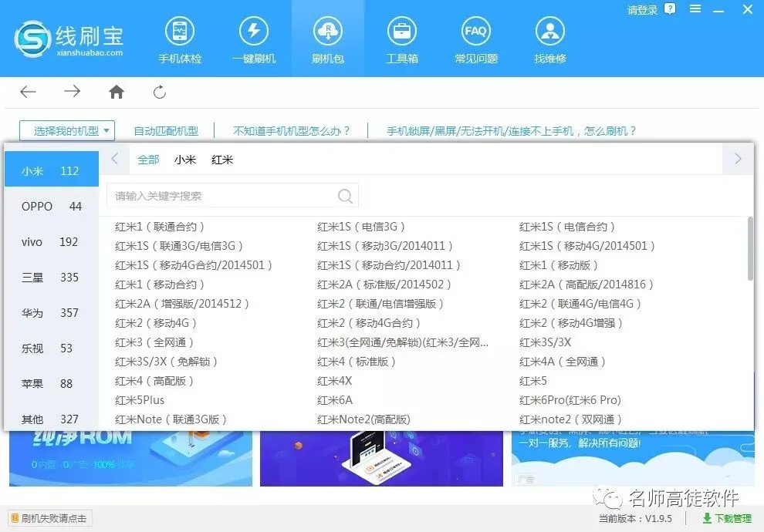Open the 一键刷机 one-click flash icon
764x532 pixels.
point(254,40)
